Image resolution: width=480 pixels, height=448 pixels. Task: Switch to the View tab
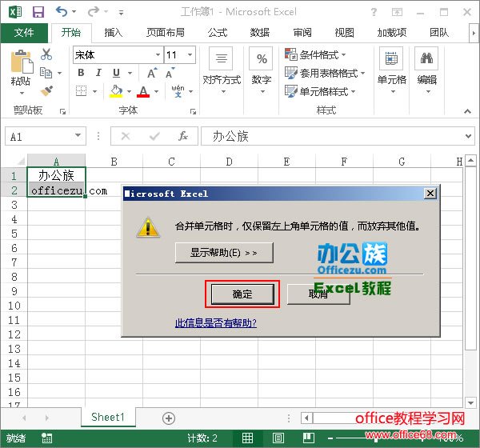[345, 33]
